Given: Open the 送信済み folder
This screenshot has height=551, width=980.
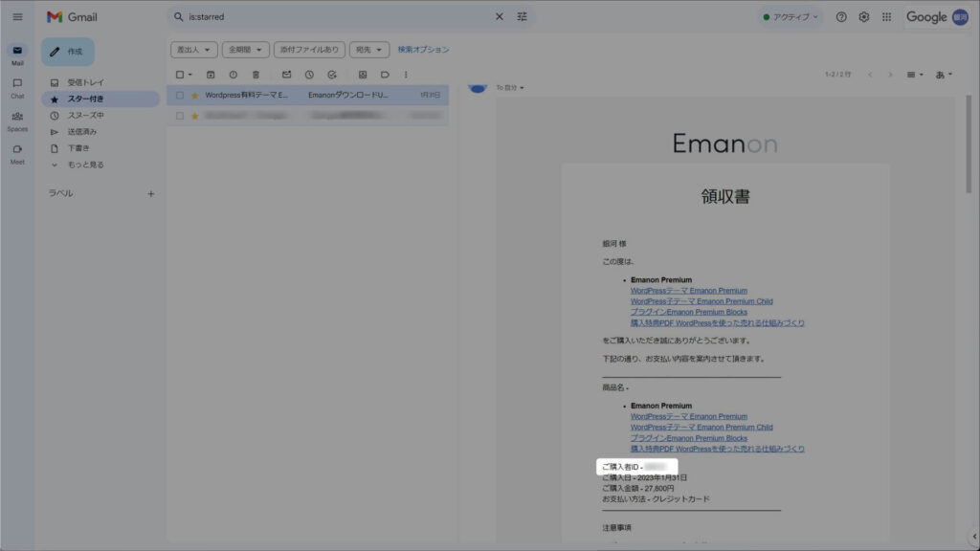Looking at the screenshot, I should pyautogui.click(x=82, y=132).
